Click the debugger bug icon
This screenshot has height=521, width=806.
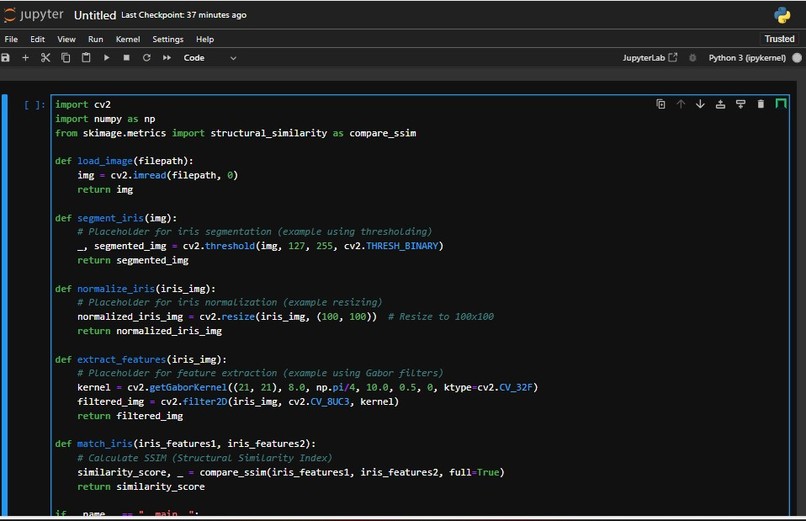click(692, 58)
